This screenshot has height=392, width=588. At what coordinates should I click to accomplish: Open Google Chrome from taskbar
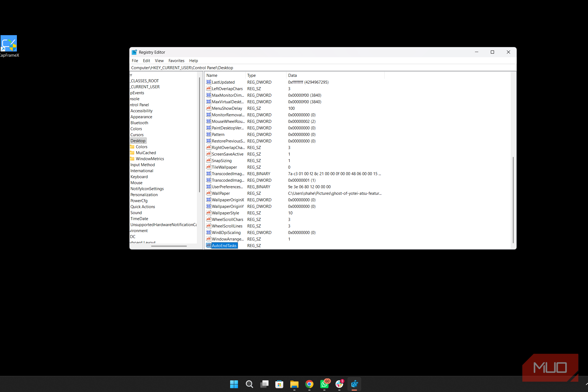[309, 384]
